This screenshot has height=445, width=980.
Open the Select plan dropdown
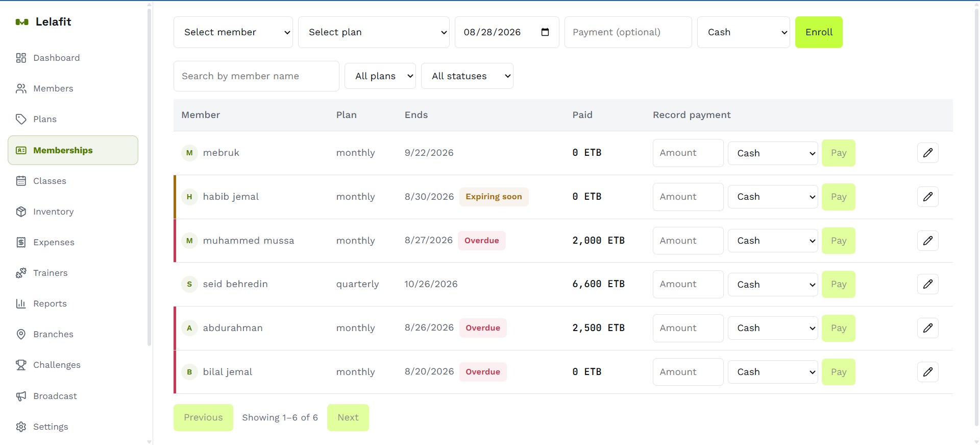point(374,32)
